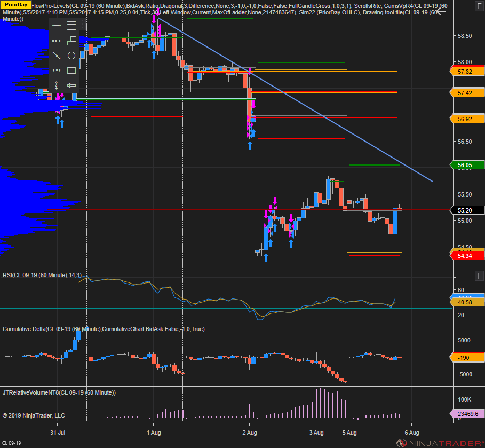Click the Cumulative Delta indicator label
The image size is (485, 448).
(x=104, y=329)
